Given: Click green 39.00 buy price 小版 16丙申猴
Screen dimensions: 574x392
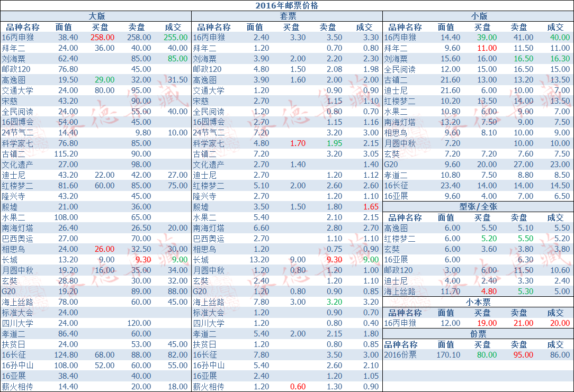Looking at the screenshot, I should [487, 38].
